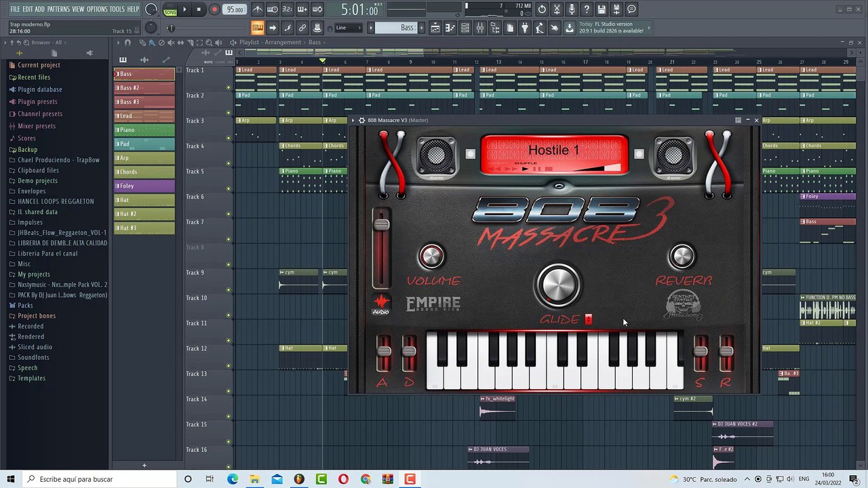Click the undo history icon
This screenshot has height=488, width=868.
542,9
